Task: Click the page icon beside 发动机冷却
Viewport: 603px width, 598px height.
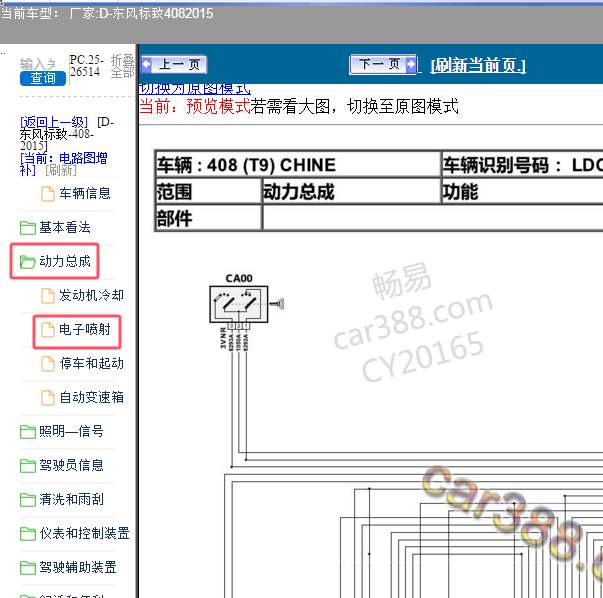Action: click(x=48, y=296)
